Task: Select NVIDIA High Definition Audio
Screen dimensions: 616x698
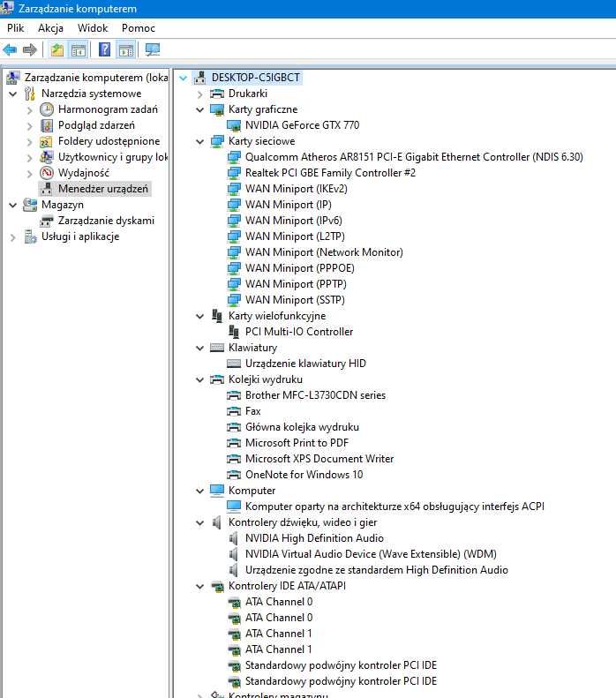Action: [x=314, y=538]
